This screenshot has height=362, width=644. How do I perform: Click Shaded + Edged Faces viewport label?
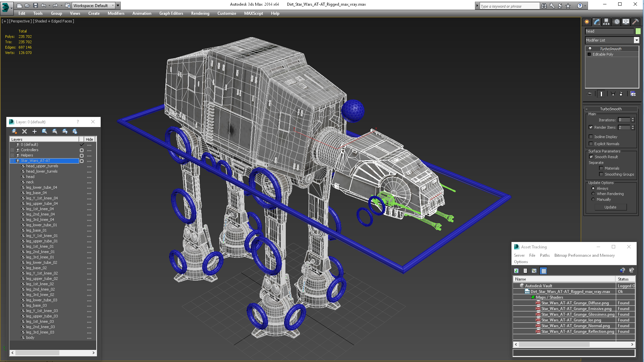click(54, 21)
